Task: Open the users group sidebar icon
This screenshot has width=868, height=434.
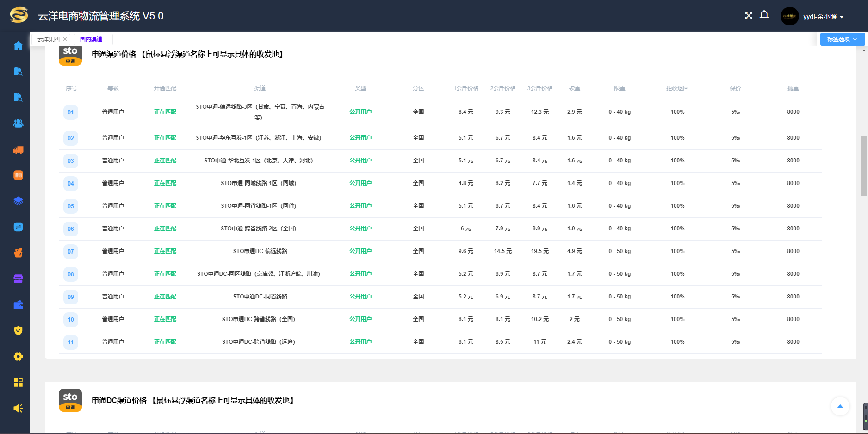Action: click(18, 124)
